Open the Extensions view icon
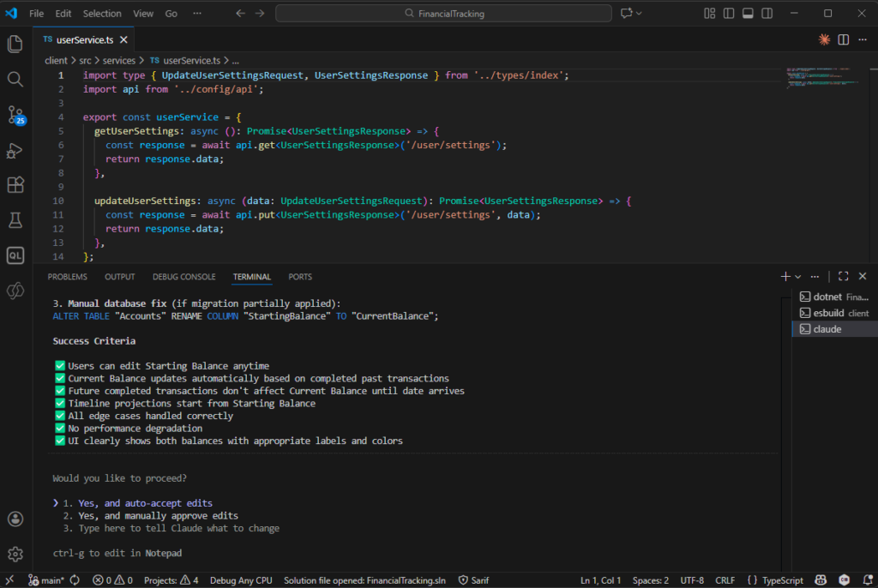The image size is (878, 588). point(15,185)
